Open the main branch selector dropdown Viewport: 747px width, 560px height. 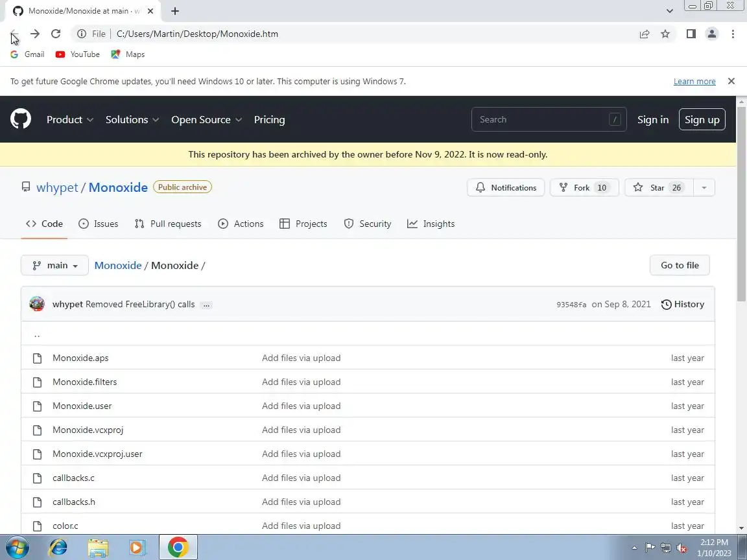pos(54,265)
